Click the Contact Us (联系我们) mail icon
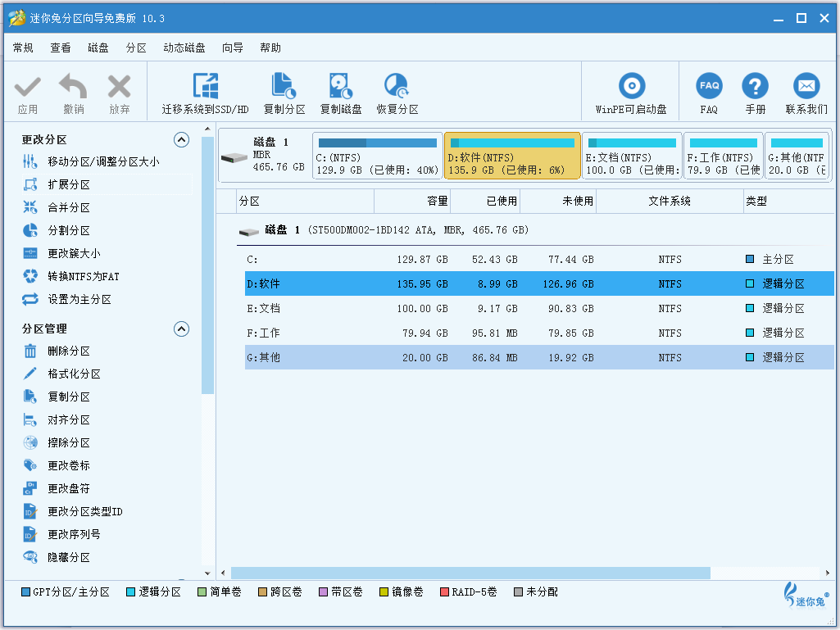840x630 pixels. coord(806,86)
